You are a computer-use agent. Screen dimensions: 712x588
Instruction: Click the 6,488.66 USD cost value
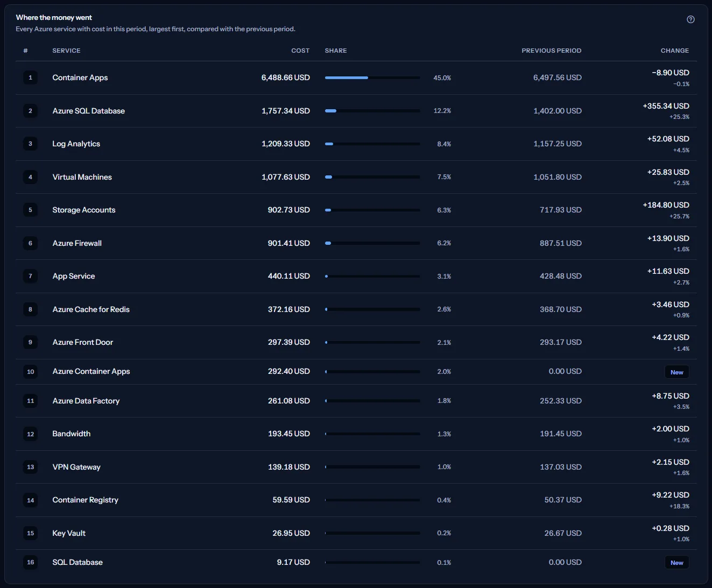286,77
